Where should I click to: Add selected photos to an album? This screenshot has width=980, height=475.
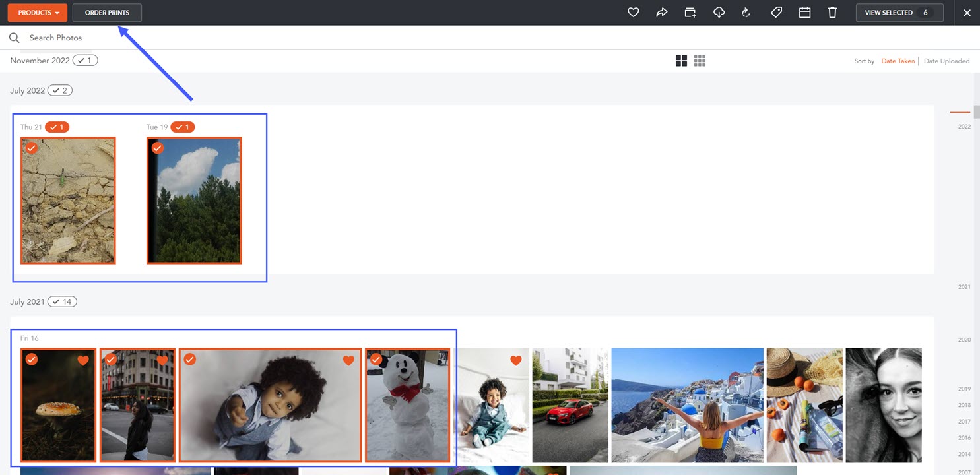click(x=690, y=13)
